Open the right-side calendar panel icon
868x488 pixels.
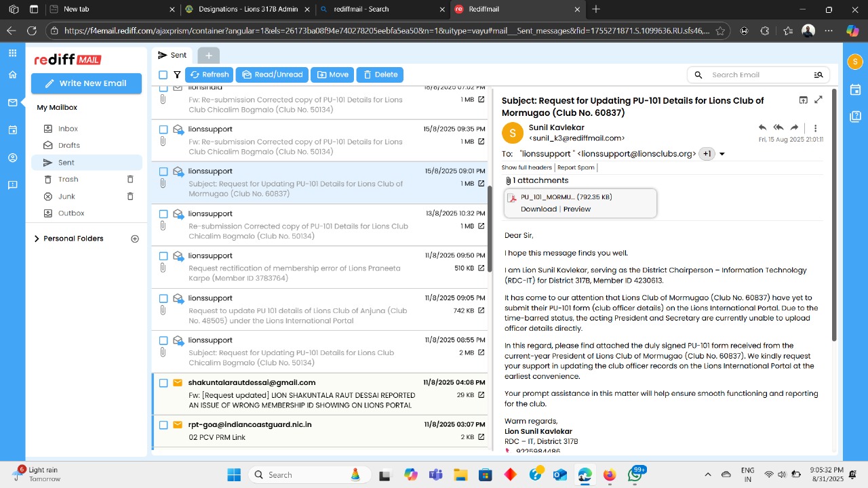(855, 89)
